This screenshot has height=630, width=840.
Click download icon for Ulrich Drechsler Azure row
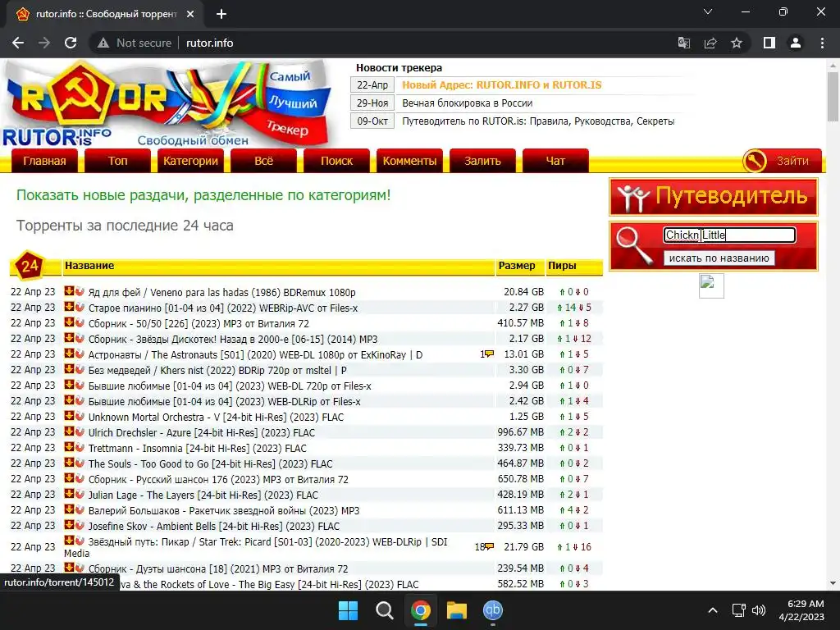pos(69,431)
